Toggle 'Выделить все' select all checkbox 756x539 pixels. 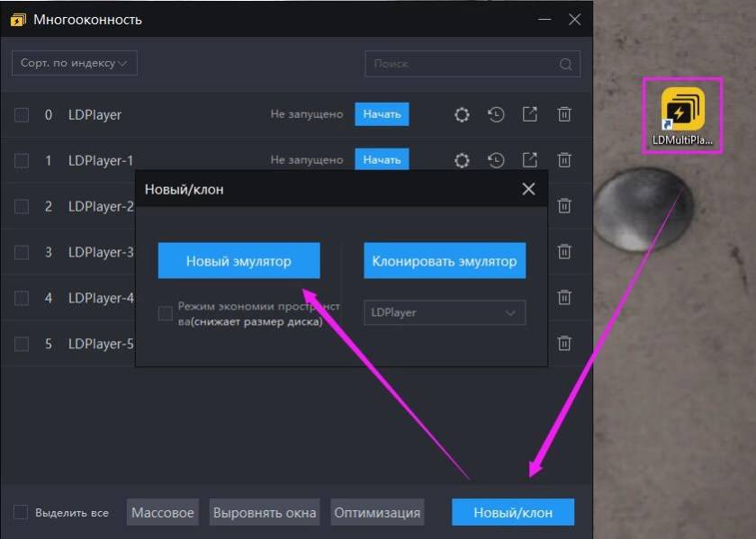[x=21, y=512]
